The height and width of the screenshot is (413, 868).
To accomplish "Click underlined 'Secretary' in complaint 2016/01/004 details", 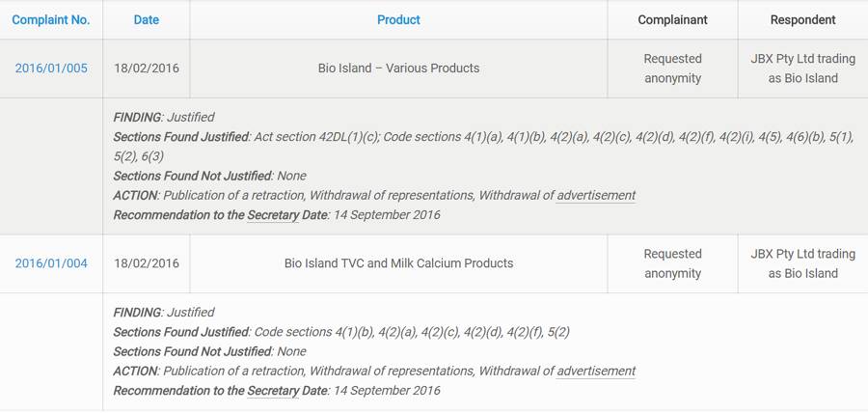I will point(273,390).
